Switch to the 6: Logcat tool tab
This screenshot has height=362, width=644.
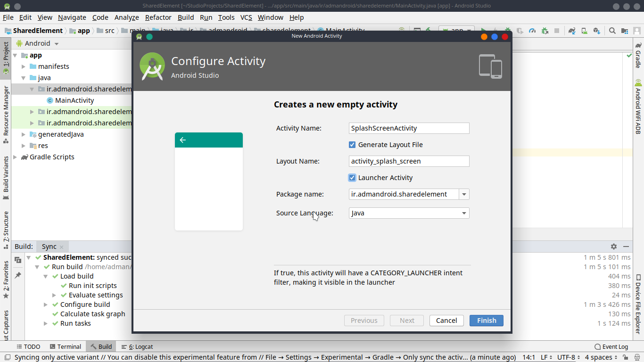point(137,346)
